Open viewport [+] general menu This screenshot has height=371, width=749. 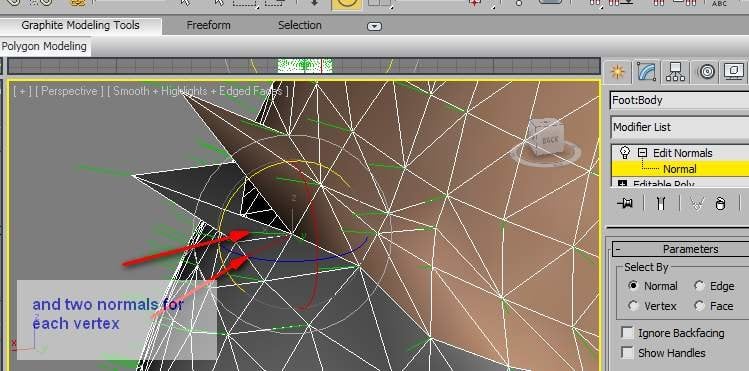tap(21, 91)
